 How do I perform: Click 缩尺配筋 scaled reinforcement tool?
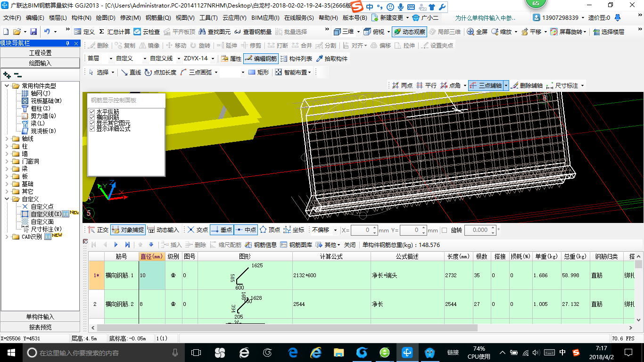(x=225, y=245)
